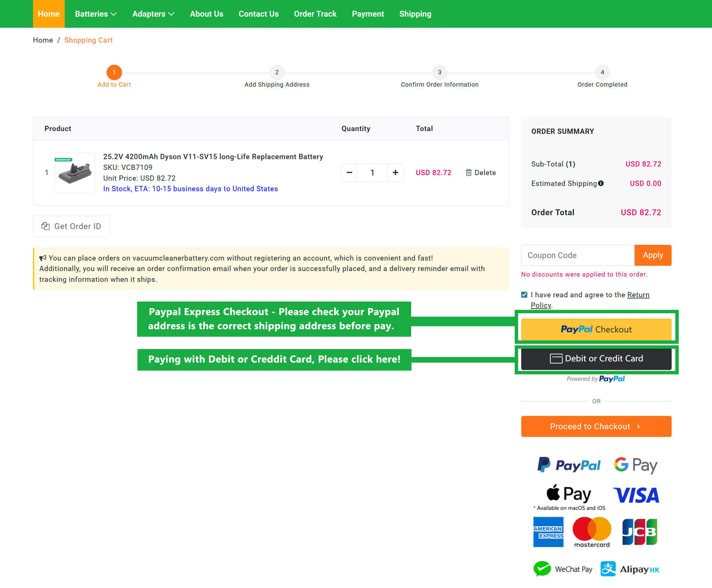Click the WeChat Pay logo
712x588 pixels.
[563, 569]
